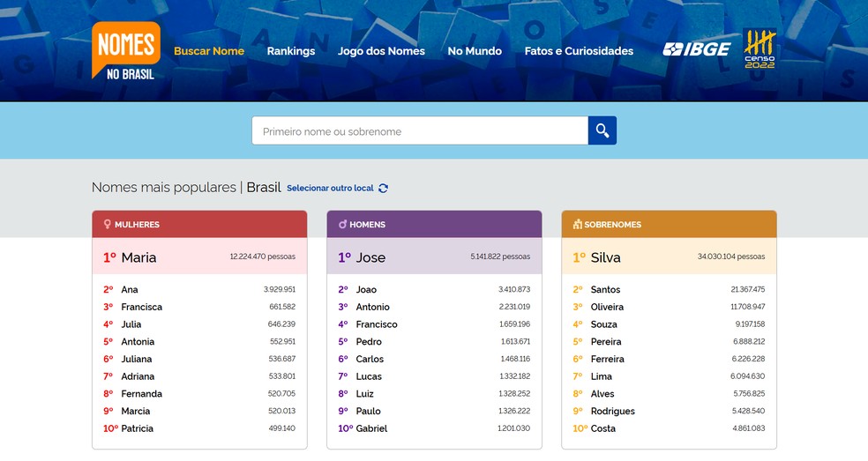Open the IBGE logo link
868x461 pixels.
(696, 49)
